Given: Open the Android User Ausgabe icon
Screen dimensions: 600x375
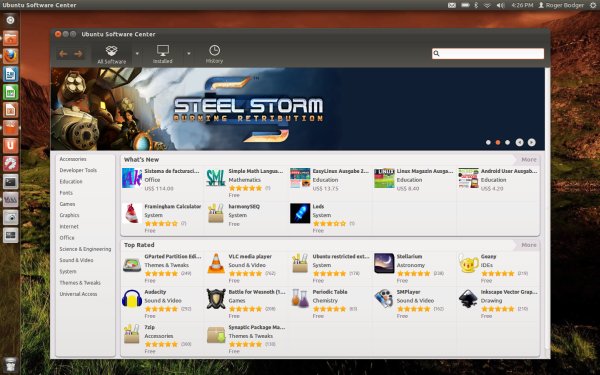Looking at the screenshot, I should [468, 178].
